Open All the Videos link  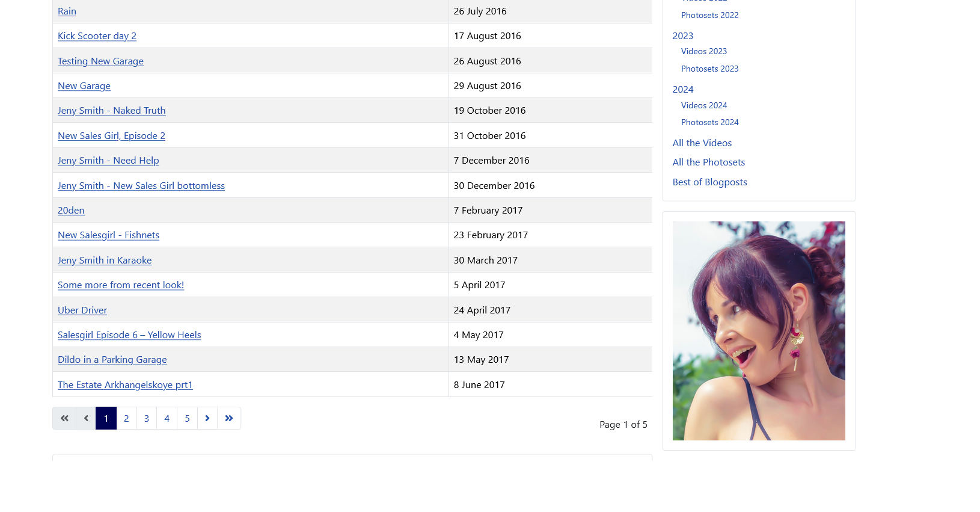[x=702, y=143]
